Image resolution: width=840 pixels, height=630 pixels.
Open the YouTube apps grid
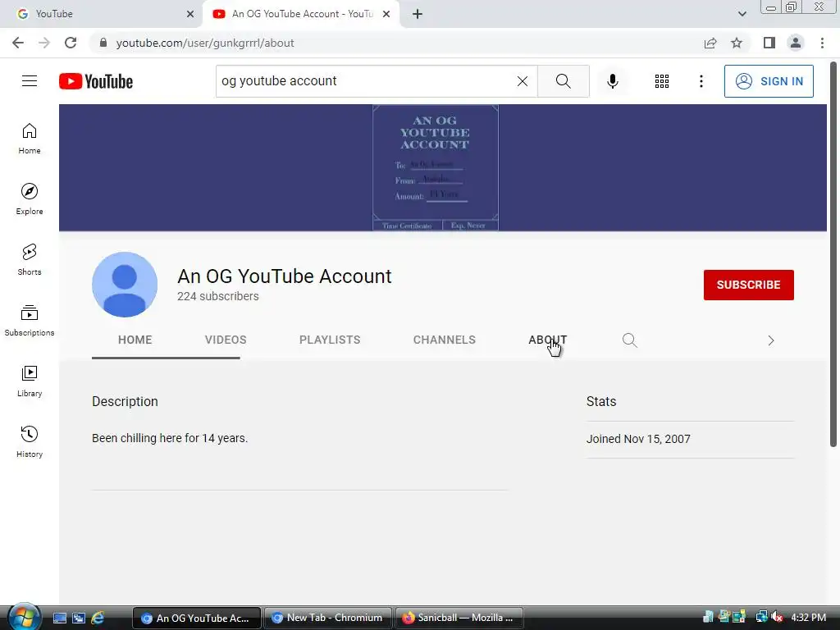click(662, 81)
